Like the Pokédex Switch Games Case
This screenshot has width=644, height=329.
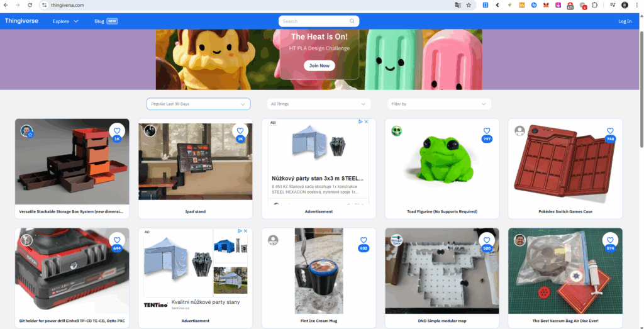pos(610,131)
